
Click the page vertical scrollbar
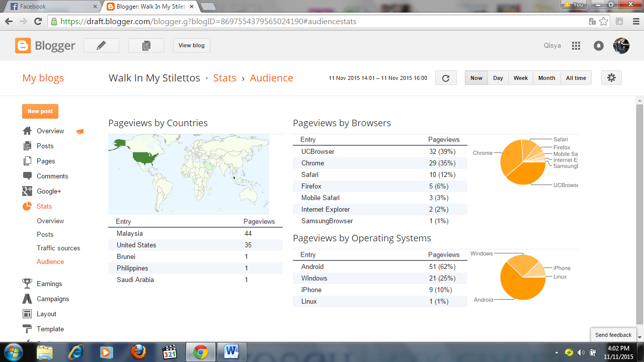click(639, 215)
